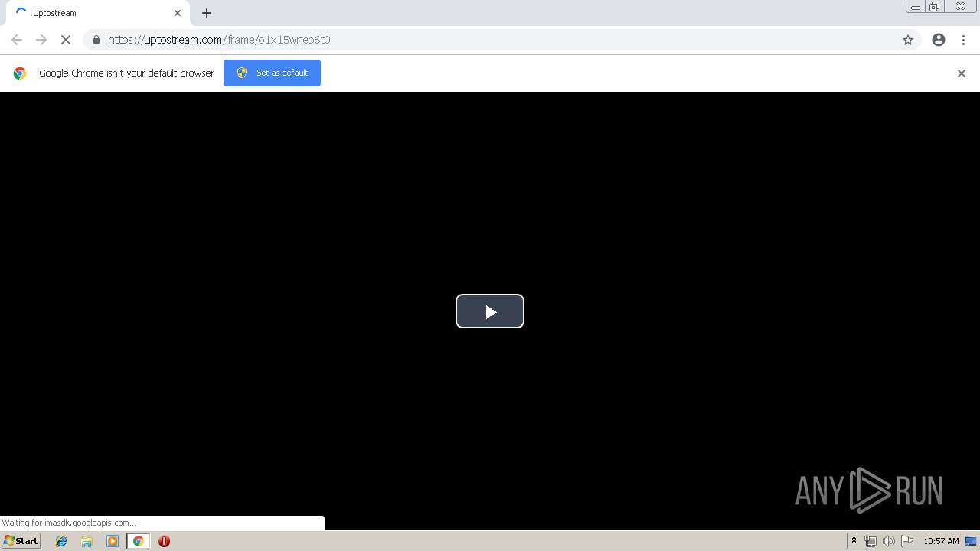980x551 pixels.
Task: Open Windows Explorer folder icon in taskbar
Action: pos(87,541)
